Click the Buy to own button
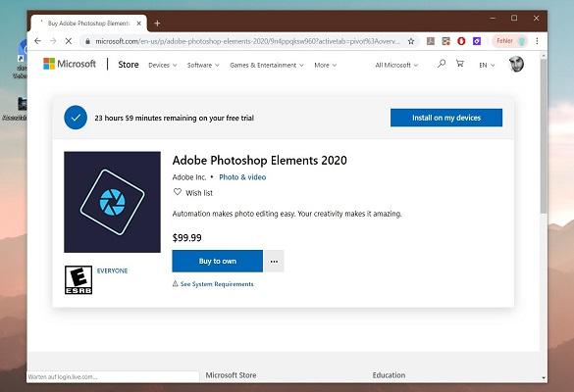 218,261
